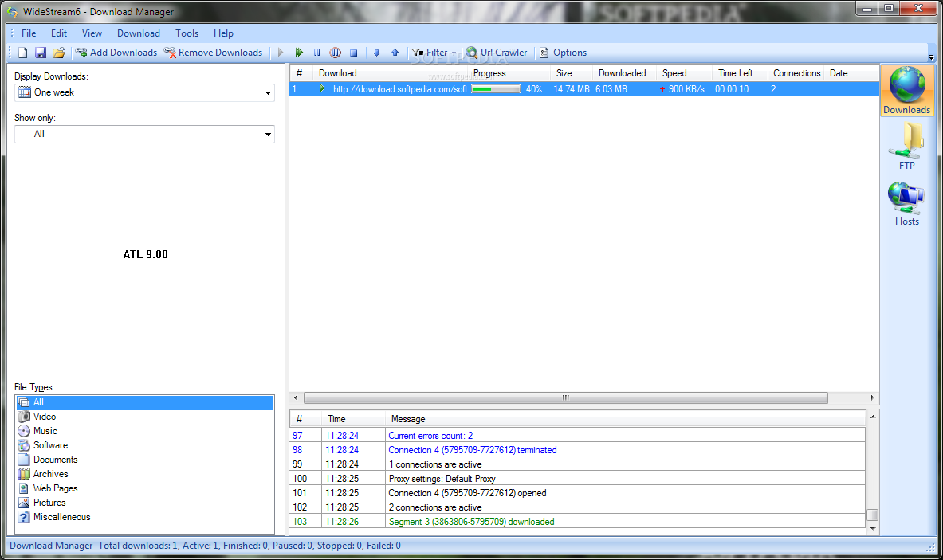This screenshot has height=560, width=943.
Task: Sort by the Speed column header
Action: [685, 73]
